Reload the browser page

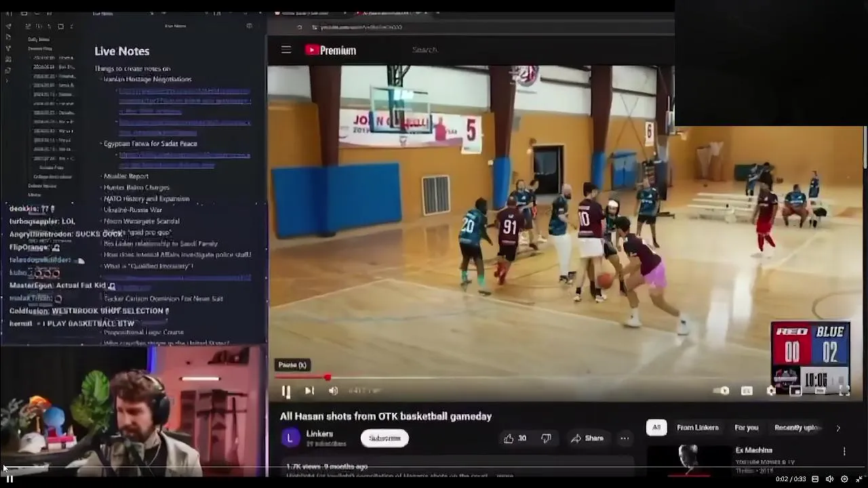(x=299, y=27)
